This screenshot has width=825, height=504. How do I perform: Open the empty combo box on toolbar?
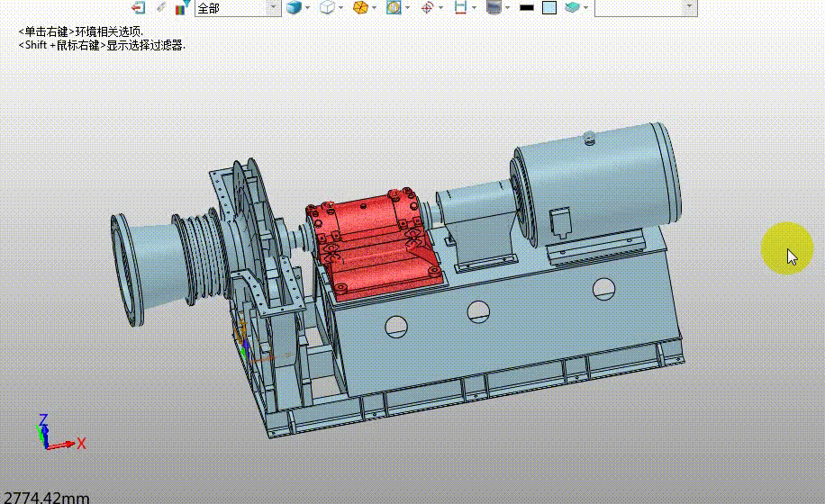click(646, 8)
